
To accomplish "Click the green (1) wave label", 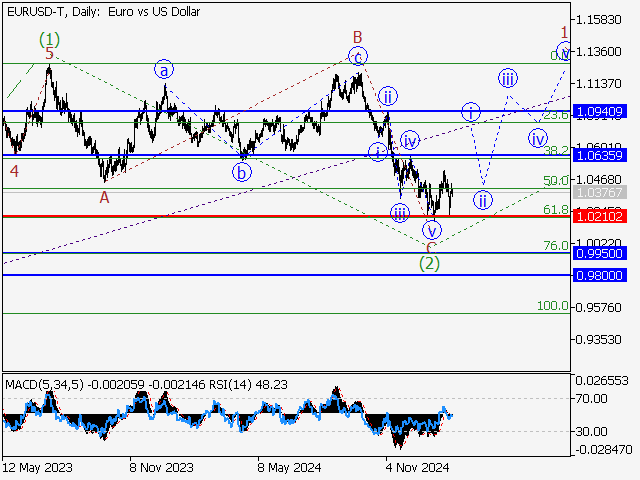I will coord(50,41).
